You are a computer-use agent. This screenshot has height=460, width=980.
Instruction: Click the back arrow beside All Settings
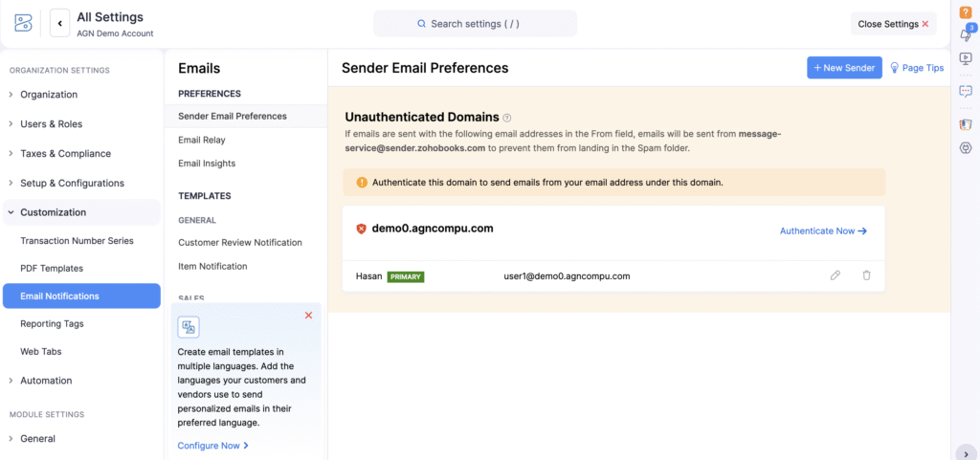pyautogui.click(x=60, y=23)
